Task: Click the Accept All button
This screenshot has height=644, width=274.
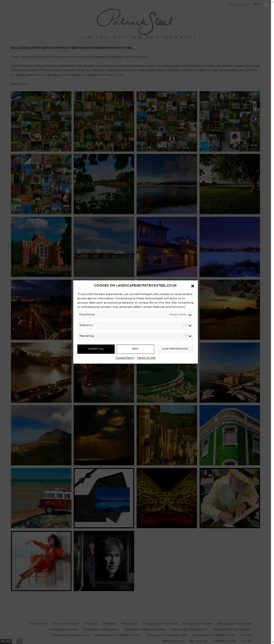Action: click(x=96, y=349)
